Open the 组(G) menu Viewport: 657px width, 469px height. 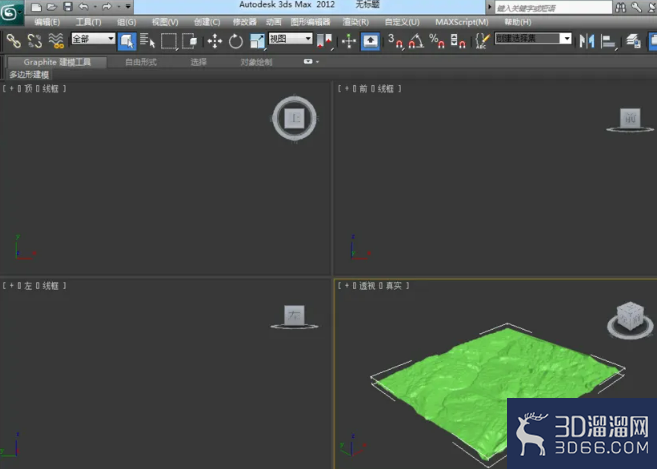click(127, 22)
